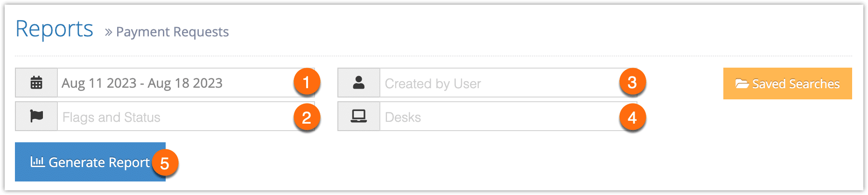868x195 pixels.
Task: Click orange marker number 4
Action: (x=632, y=117)
